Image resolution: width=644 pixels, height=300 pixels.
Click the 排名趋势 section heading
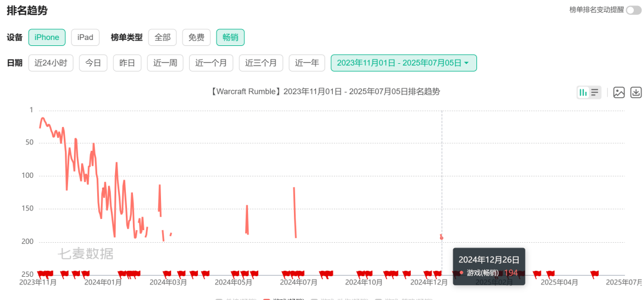click(x=27, y=11)
